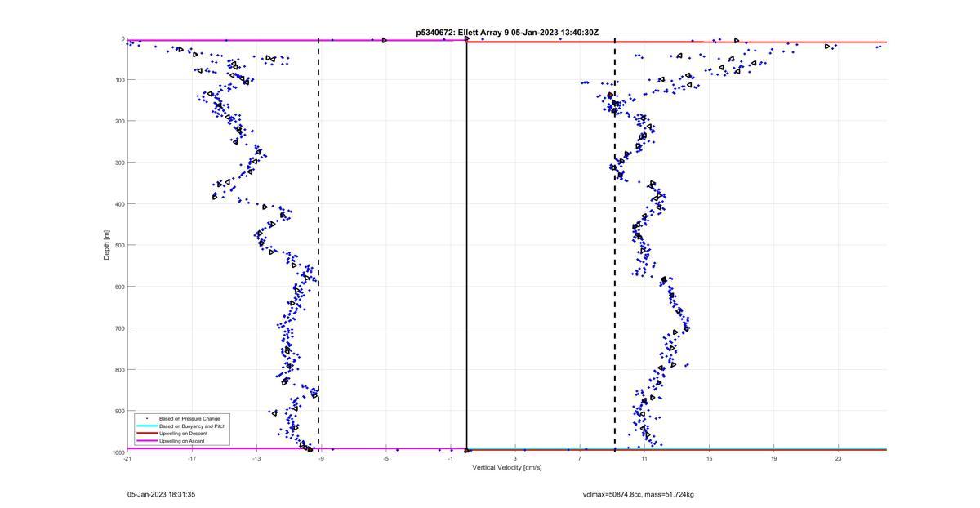Click x-axis tick label '3'
This screenshot has height=508, width=980.
click(515, 458)
